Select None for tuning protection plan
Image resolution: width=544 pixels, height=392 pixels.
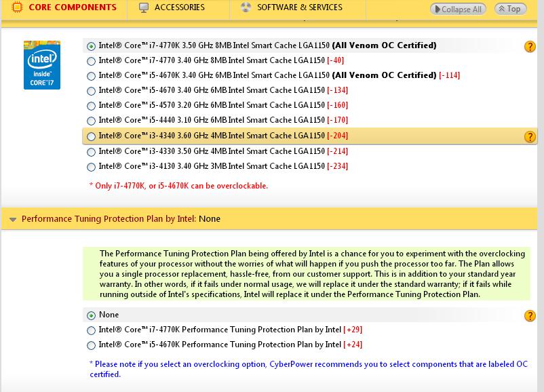coord(92,315)
